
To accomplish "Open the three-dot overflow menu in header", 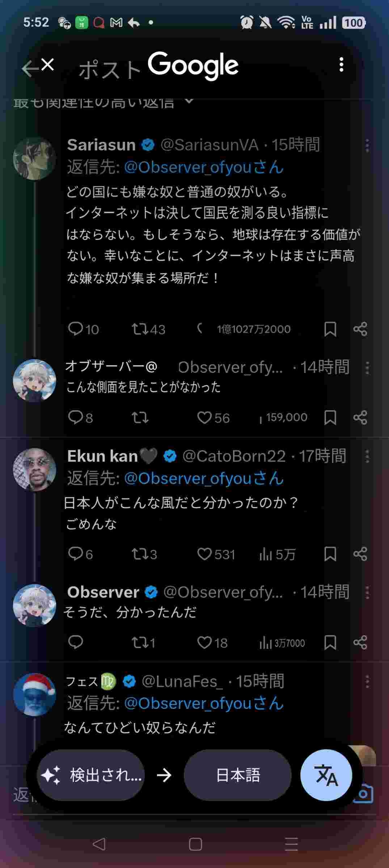I will 341,65.
